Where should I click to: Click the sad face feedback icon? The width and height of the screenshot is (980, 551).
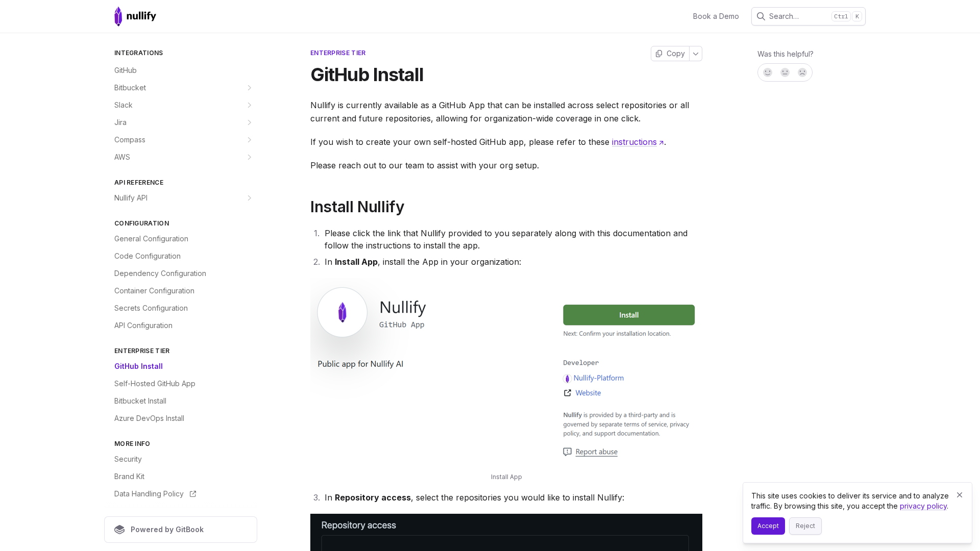coord(802,72)
